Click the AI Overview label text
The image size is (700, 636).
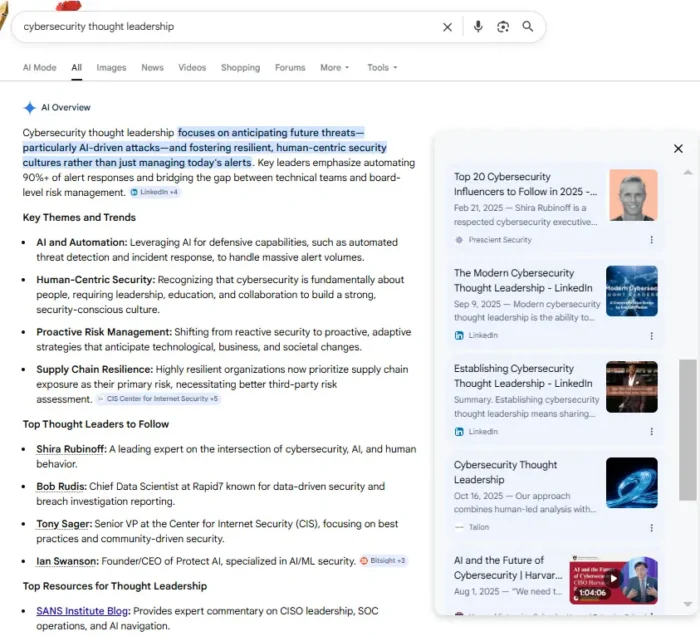pyautogui.click(x=66, y=108)
